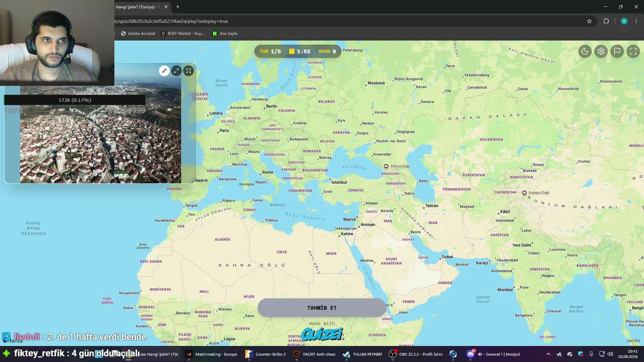Click Budapeşte on the map
This screenshot has height=362, width=644.
click(299, 139)
